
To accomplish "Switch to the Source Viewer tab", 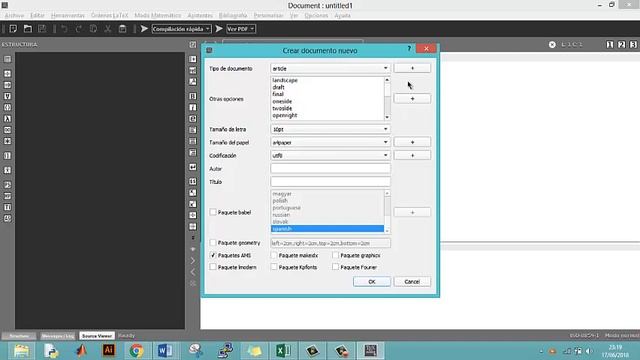I will pyautogui.click(x=97, y=336).
